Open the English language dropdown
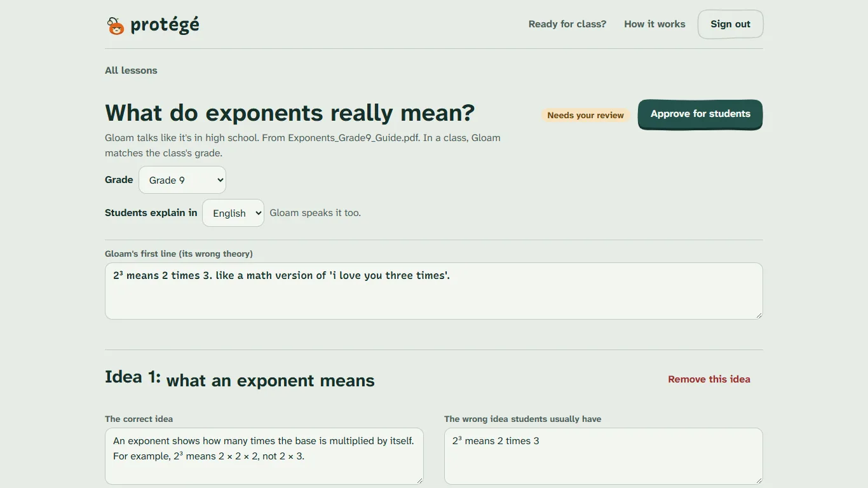 (233, 213)
